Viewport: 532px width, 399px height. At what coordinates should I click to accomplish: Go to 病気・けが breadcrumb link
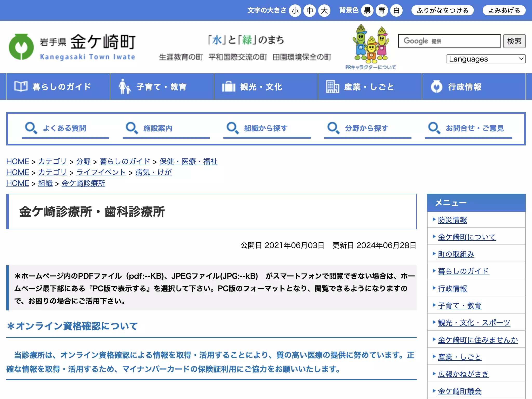tap(154, 172)
